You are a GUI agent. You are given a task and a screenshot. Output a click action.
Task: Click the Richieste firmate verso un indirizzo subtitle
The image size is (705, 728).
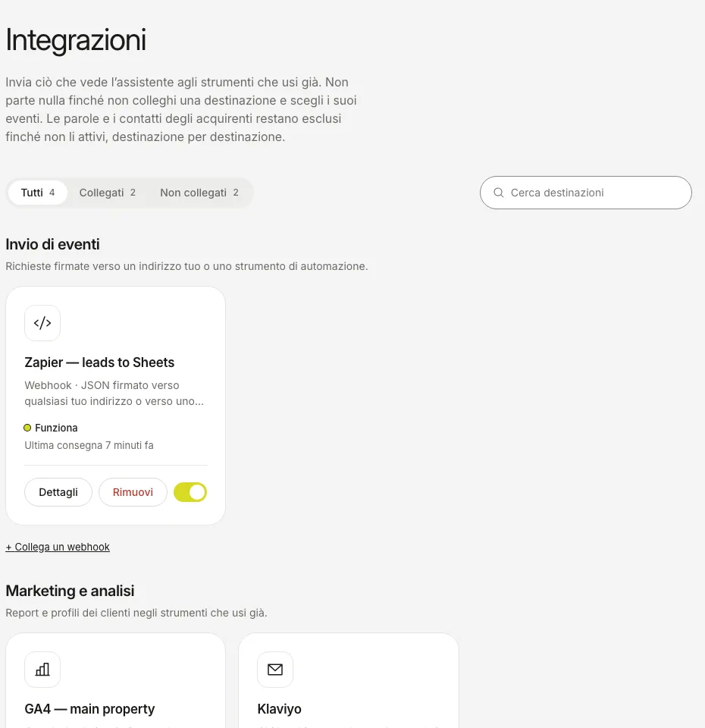coord(186,266)
